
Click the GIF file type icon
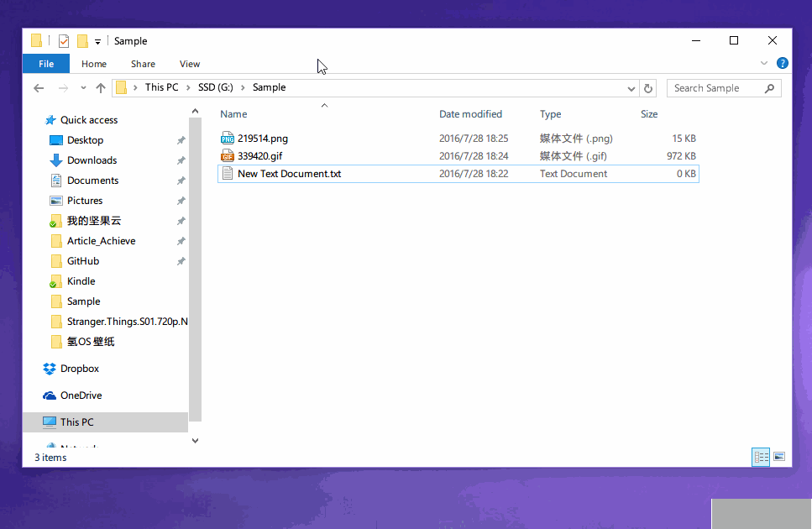pos(228,156)
